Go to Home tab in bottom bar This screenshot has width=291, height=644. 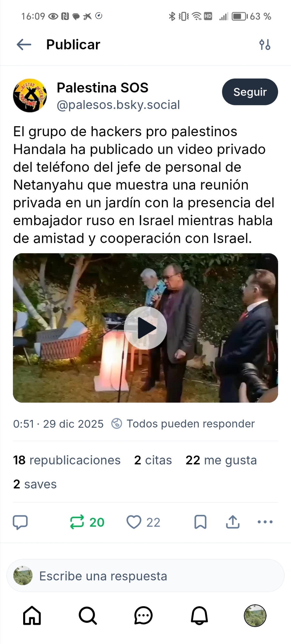(32, 616)
